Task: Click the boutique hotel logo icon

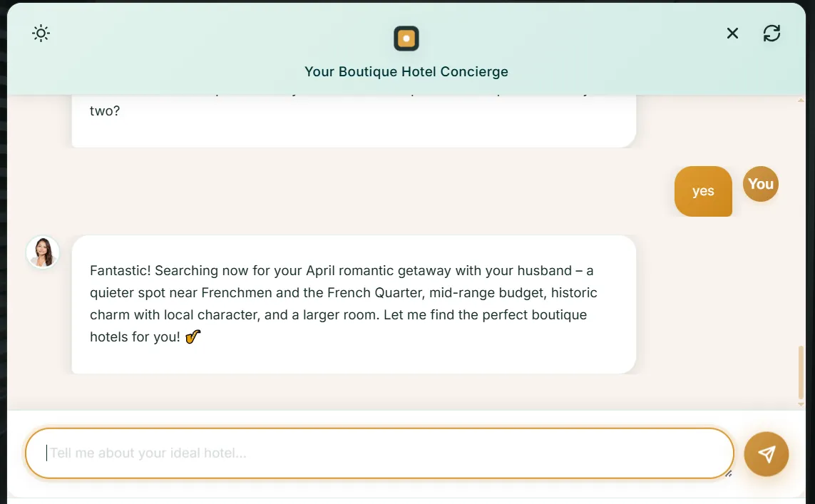Action: [x=406, y=38]
